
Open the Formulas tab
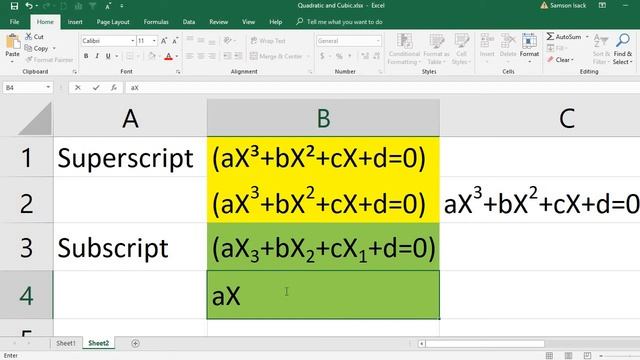(x=156, y=22)
